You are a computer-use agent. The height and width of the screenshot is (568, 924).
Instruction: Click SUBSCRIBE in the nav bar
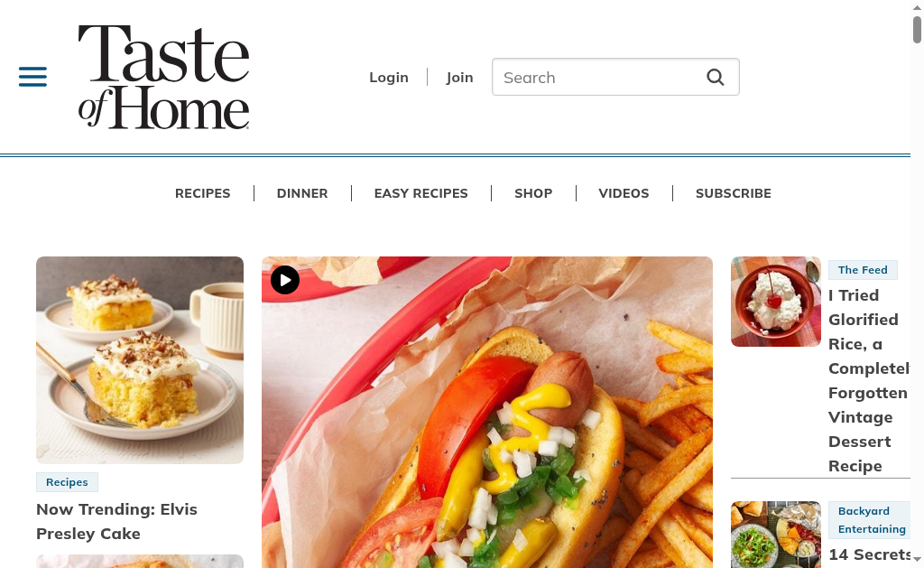click(733, 193)
